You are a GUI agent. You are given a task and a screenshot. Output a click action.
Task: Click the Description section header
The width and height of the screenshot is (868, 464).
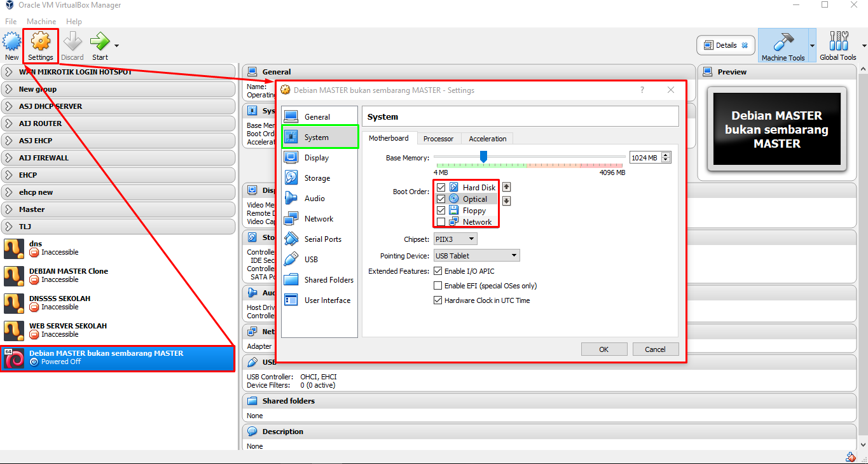click(548, 432)
